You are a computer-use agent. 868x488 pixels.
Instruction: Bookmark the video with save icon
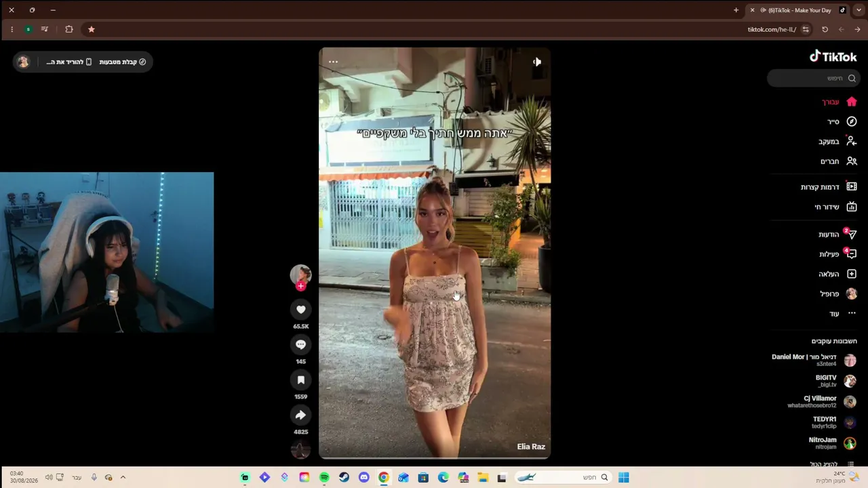pos(301,380)
